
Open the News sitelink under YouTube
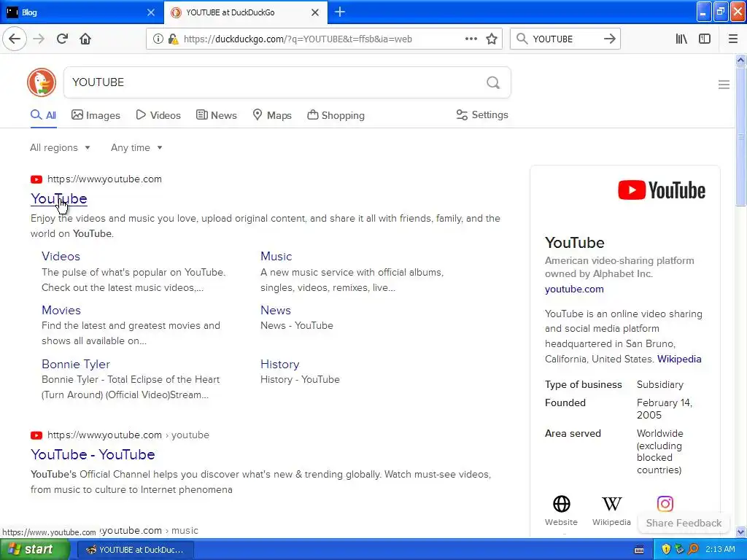coord(276,310)
